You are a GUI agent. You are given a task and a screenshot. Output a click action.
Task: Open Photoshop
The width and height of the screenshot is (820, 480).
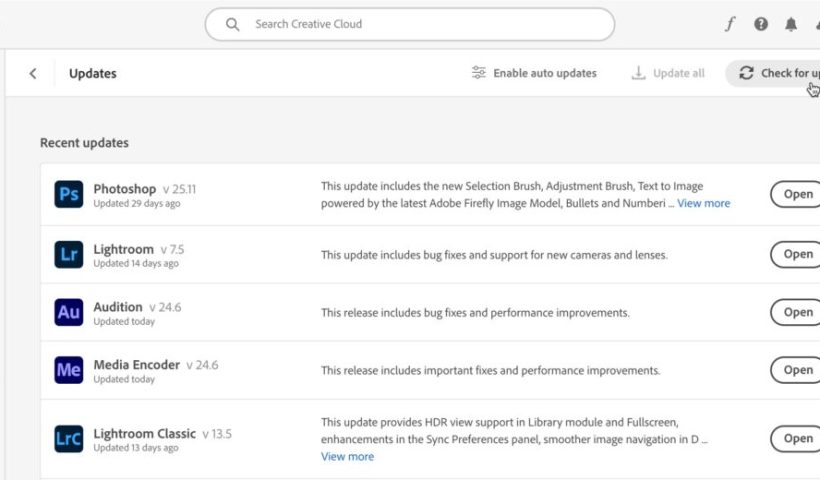tap(796, 194)
